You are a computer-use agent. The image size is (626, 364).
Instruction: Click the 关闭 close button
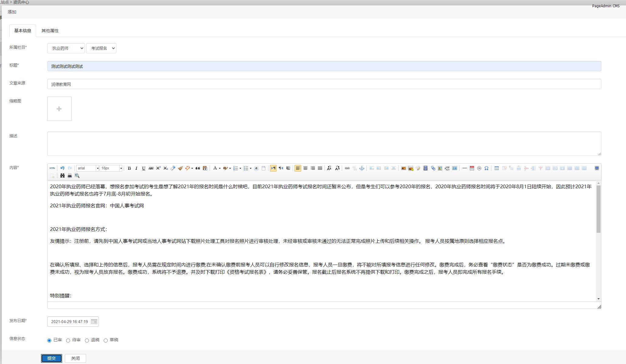(x=75, y=358)
